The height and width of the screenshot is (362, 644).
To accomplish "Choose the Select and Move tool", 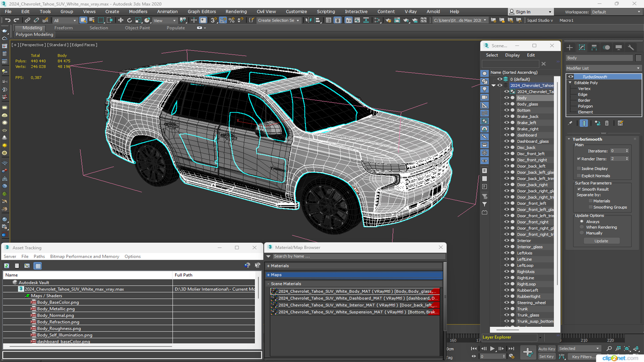I will [121, 20].
